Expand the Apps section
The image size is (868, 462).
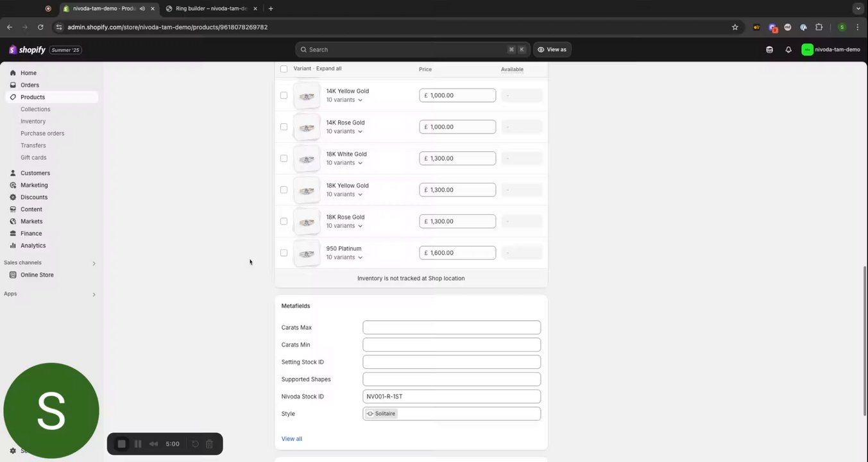coord(94,295)
